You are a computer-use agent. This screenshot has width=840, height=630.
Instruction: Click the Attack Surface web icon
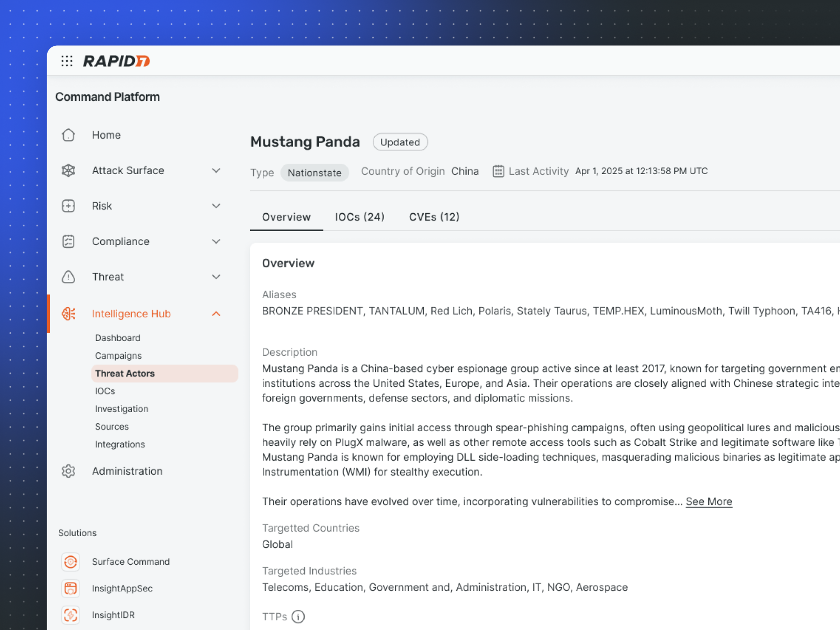[69, 170]
